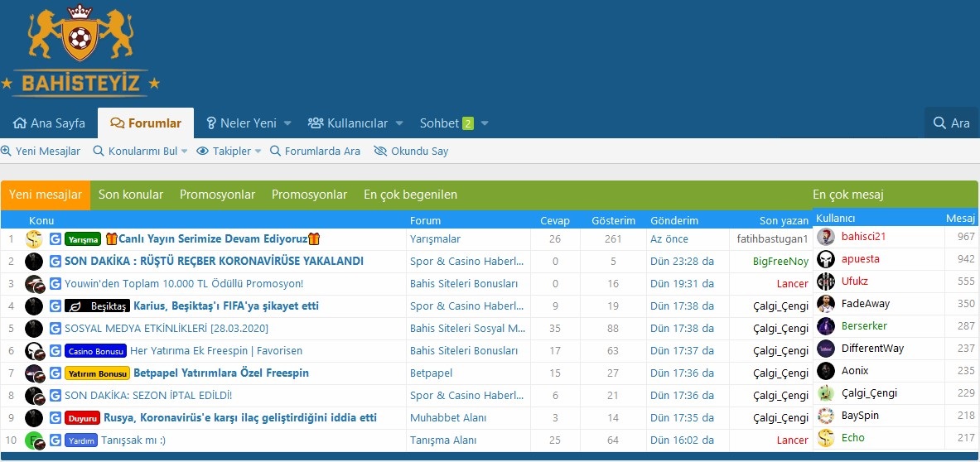The height and width of the screenshot is (462, 980).
Task: Open the Yarışmalar forum
Action: [435, 239]
